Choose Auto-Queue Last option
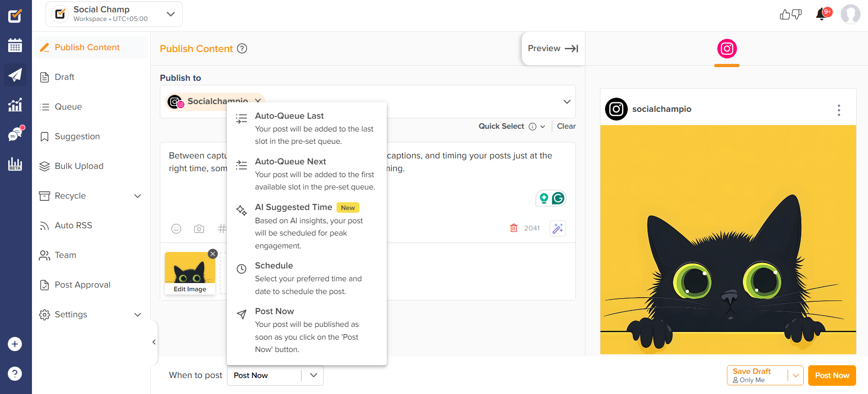Viewport: 868px width, 394px height. (x=306, y=128)
